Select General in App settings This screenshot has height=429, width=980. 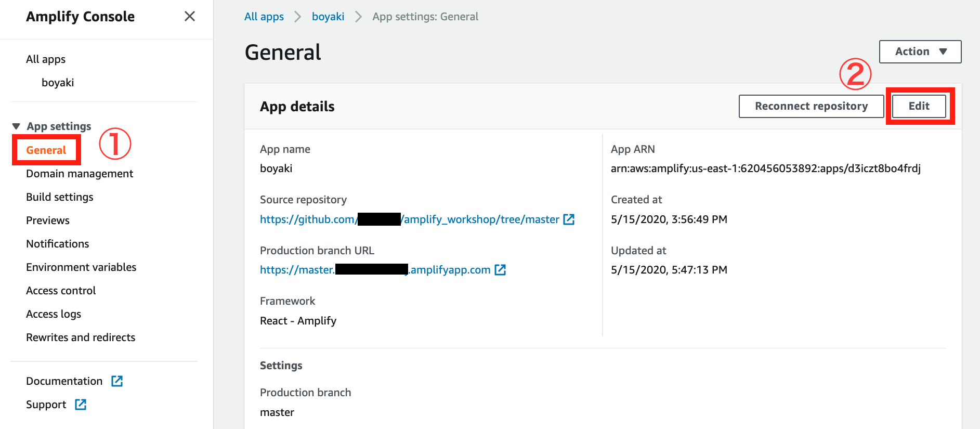click(46, 150)
